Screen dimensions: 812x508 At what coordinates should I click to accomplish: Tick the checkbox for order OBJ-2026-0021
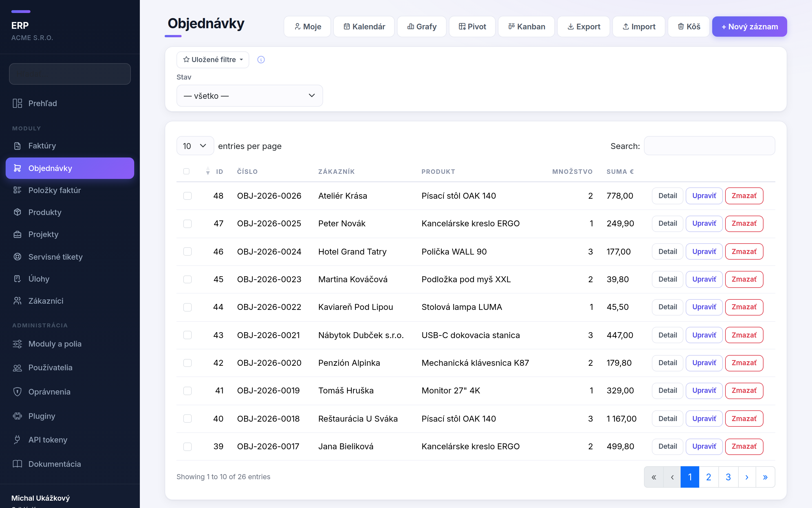[187, 335]
